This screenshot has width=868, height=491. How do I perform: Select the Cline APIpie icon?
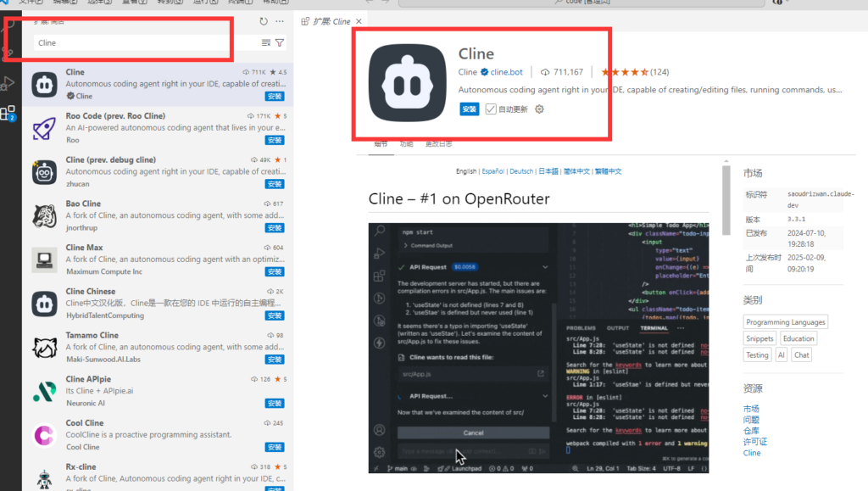click(x=44, y=392)
